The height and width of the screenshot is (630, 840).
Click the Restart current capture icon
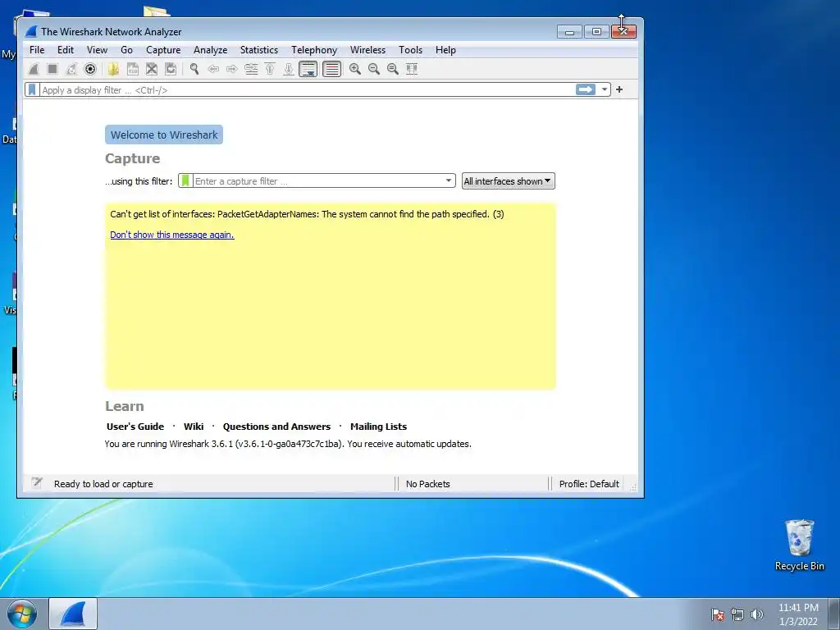[71, 69]
